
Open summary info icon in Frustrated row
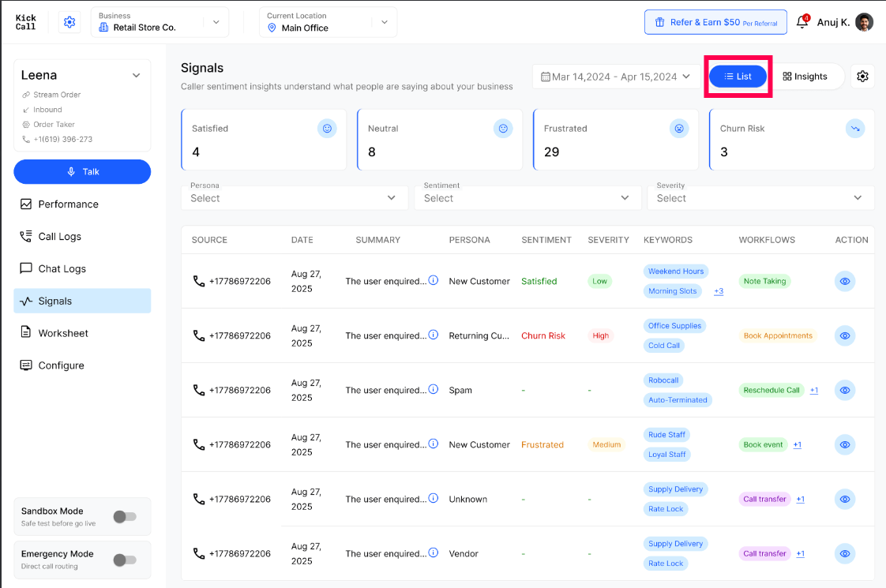(x=434, y=444)
